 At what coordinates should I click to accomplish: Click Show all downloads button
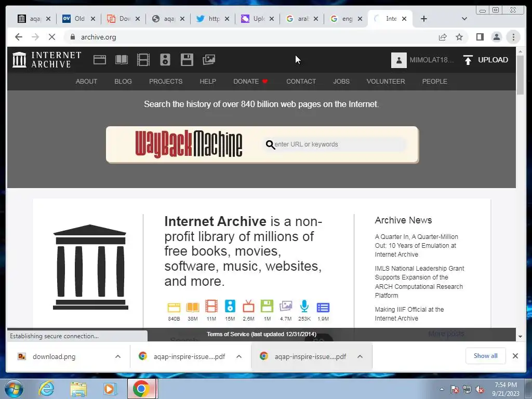(486, 356)
